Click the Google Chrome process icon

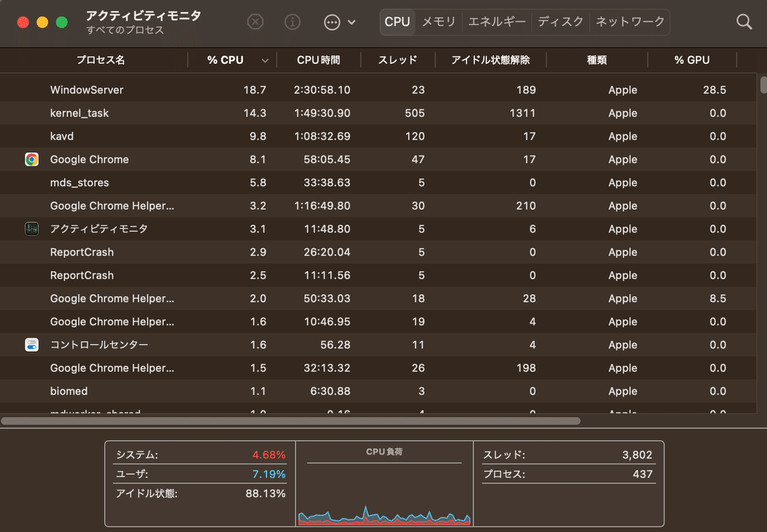pyautogui.click(x=31, y=159)
